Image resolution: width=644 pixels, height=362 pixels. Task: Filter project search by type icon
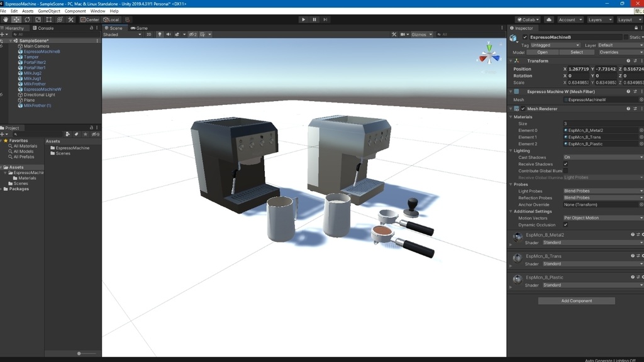tap(68, 134)
